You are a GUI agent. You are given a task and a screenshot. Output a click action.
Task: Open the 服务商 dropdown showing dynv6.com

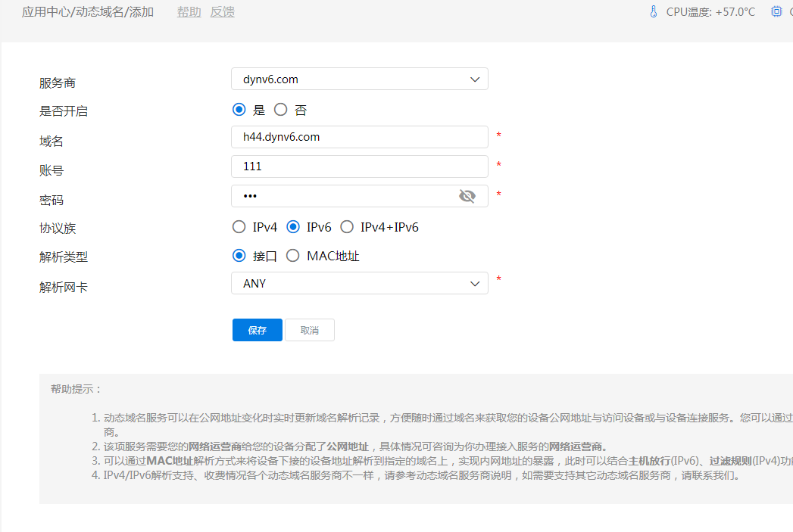(x=359, y=79)
